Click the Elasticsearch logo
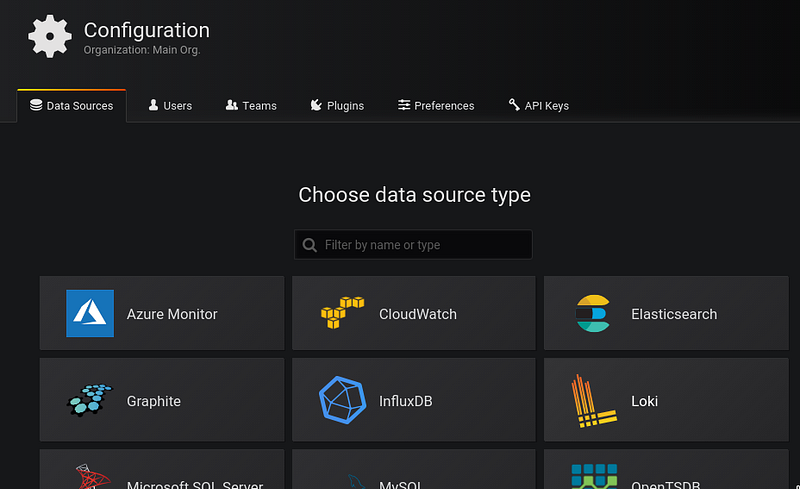Screen dimensions: 800x489 point(593,313)
